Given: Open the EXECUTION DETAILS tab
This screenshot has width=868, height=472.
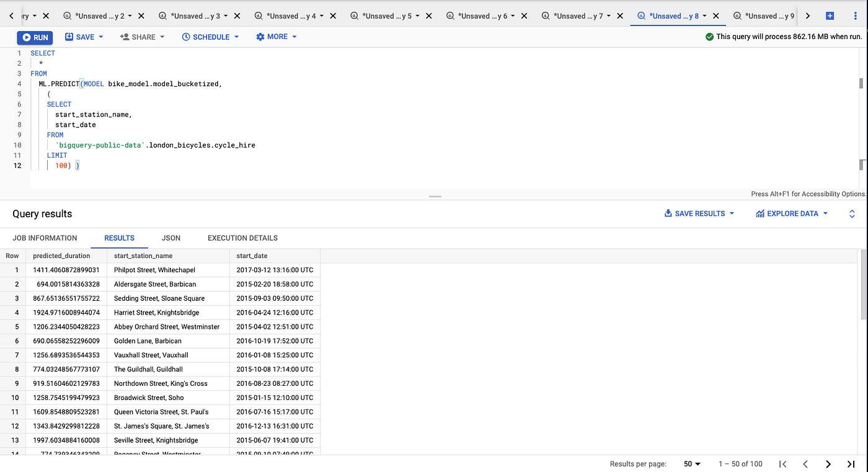Looking at the screenshot, I should [x=242, y=238].
